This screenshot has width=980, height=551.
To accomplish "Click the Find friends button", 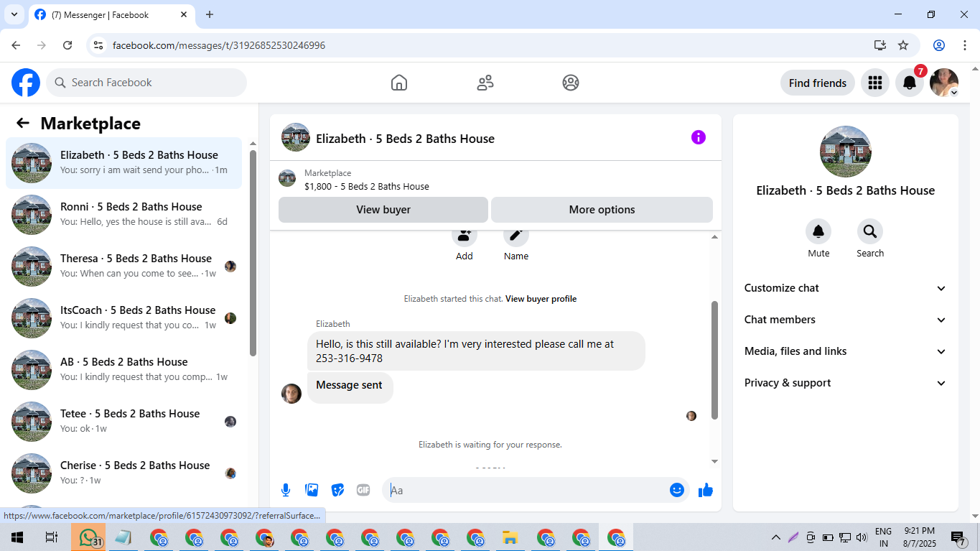I will pos(818,83).
